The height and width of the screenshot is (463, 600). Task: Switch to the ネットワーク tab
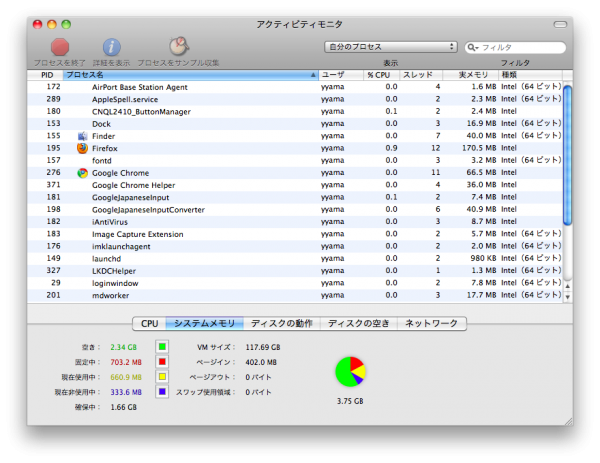click(432, 324)
